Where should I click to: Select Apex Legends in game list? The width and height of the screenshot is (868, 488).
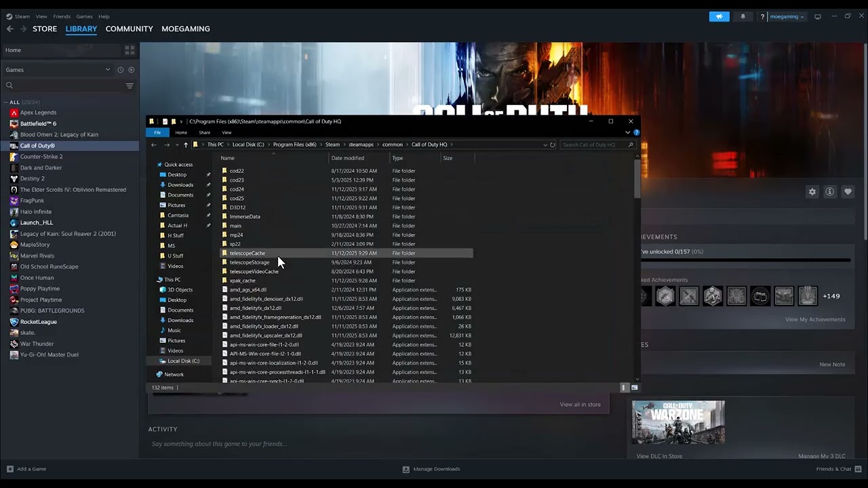pyautogui.click(x=38, y=113)
